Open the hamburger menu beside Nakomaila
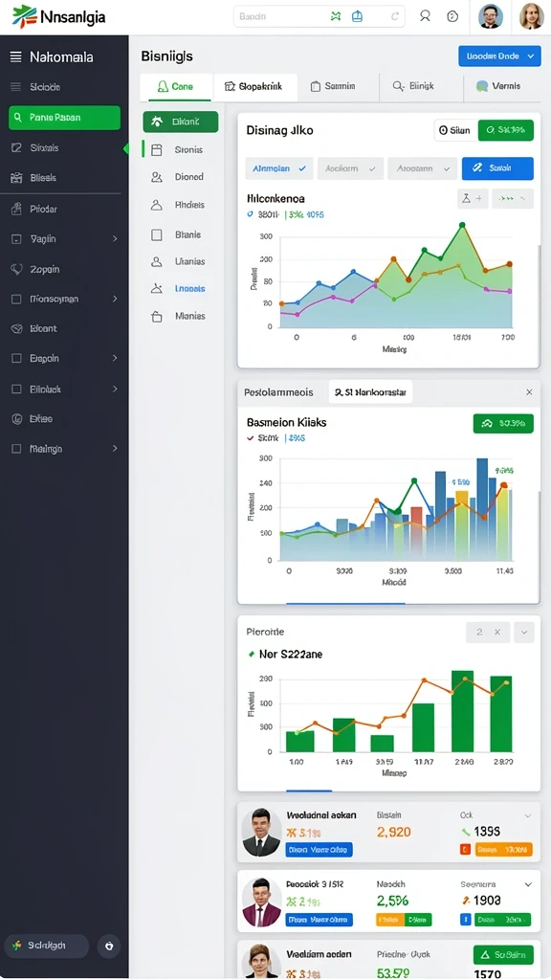Screen dimensions: 551x980 (x=15, y=57)
